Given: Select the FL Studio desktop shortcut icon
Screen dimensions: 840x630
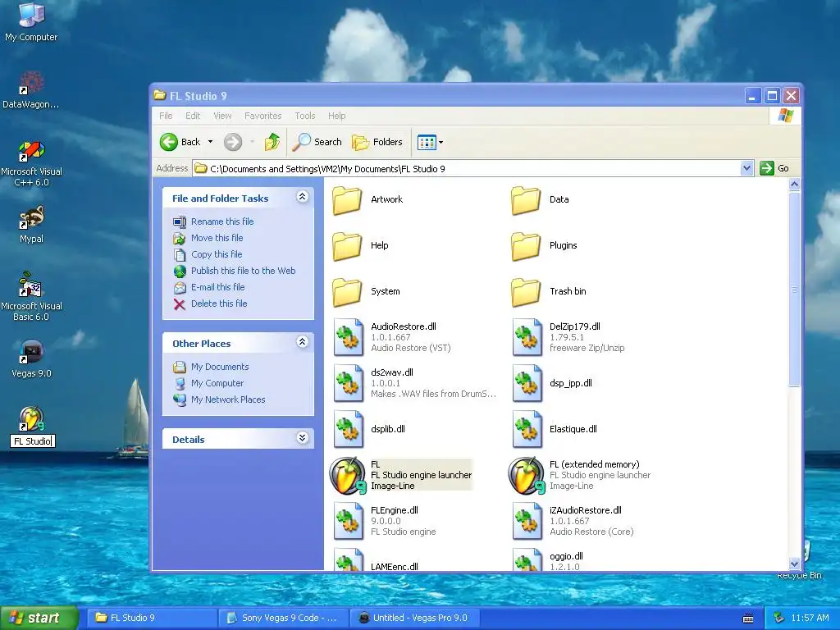Looking at the screenshot, I should click(x=32, y=419).
